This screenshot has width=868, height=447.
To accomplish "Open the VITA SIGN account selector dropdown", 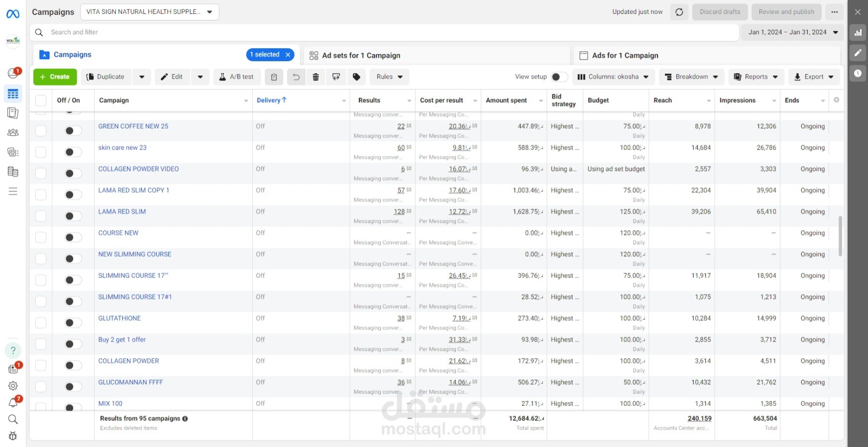I will (x=149, y=12).
